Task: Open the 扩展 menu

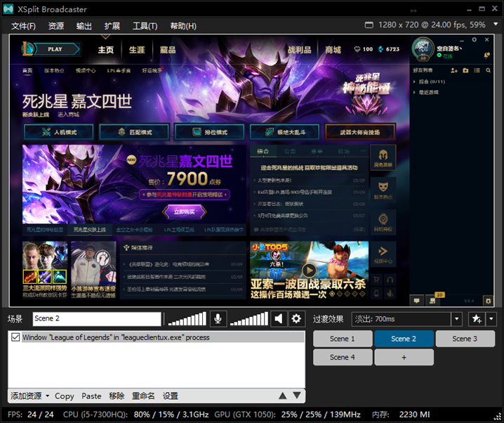Action: (112, 26)
